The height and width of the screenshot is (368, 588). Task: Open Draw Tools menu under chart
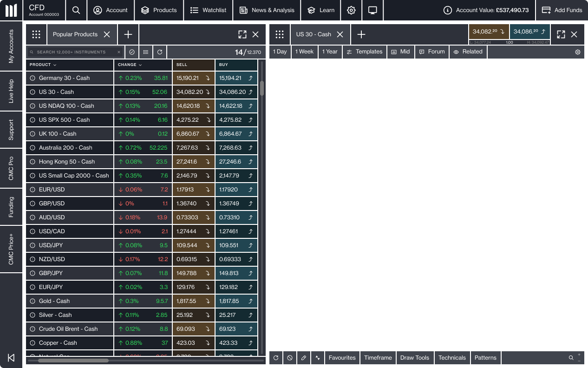coord(415,358)
